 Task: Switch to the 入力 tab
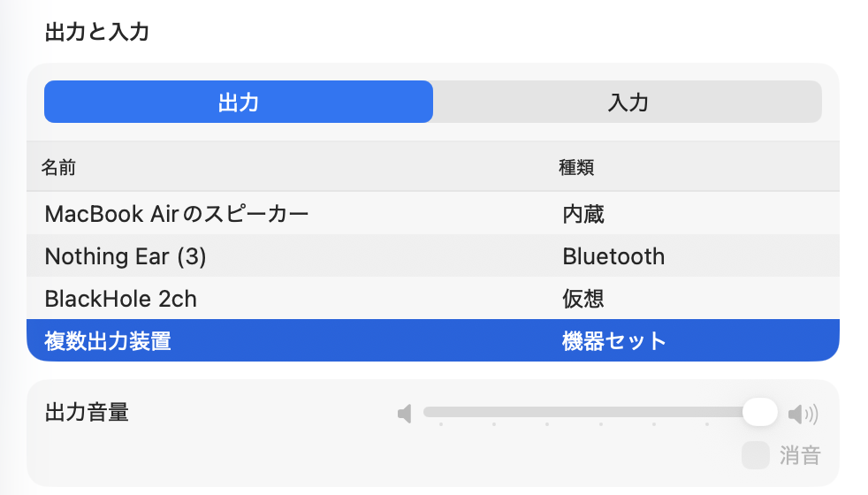tap(628, 102)
